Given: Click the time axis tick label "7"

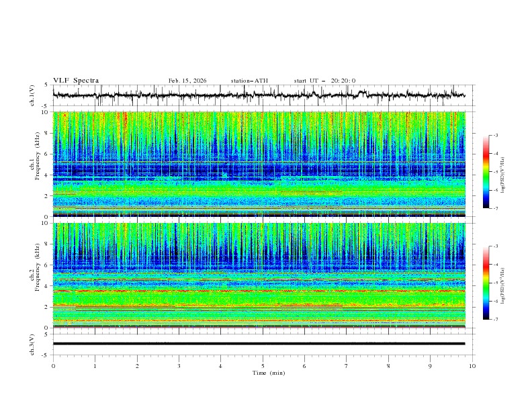Looking at the screenshot, I should tap(347, 366).
